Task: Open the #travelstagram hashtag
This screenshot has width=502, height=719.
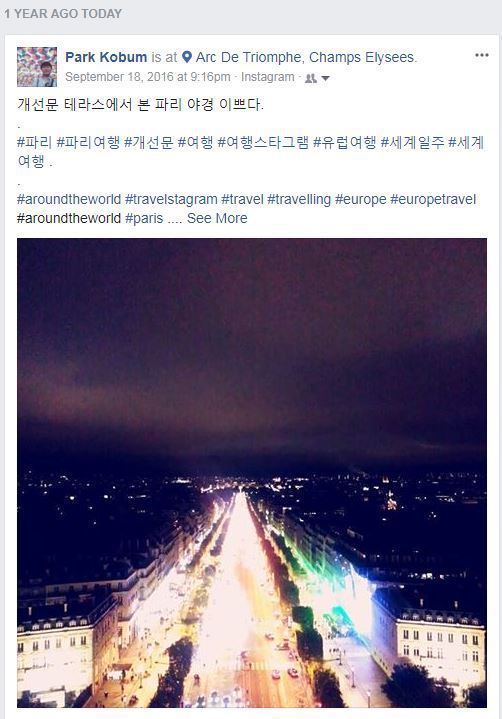Action: point(171,199)
